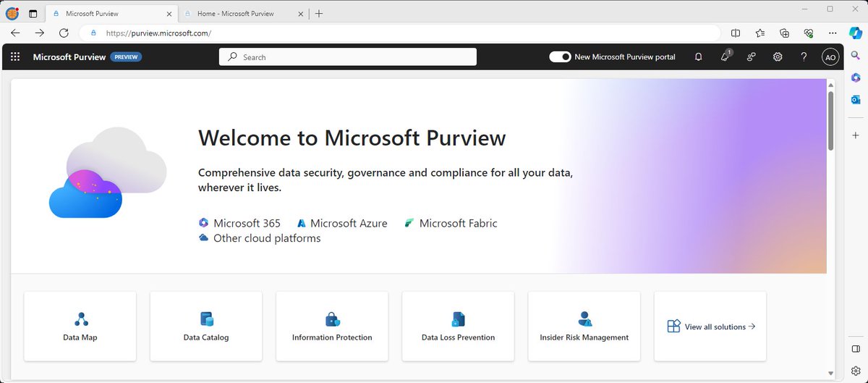The height and width of the screenshot is (383, 868).
Task: Open Edge settings and more menu
Action: coord(833,33)
